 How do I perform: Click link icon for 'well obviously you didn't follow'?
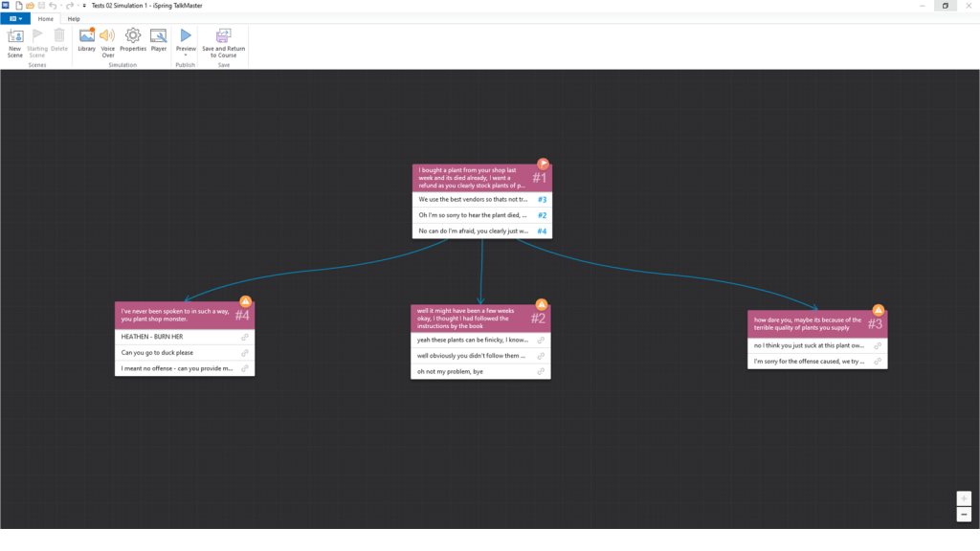click(541, 356)
